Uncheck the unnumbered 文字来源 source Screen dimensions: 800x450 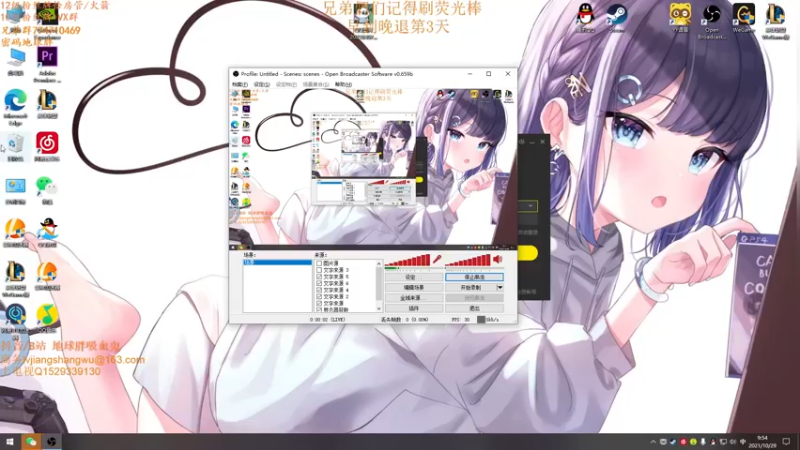pyautogui.click(x=319, y=303)
